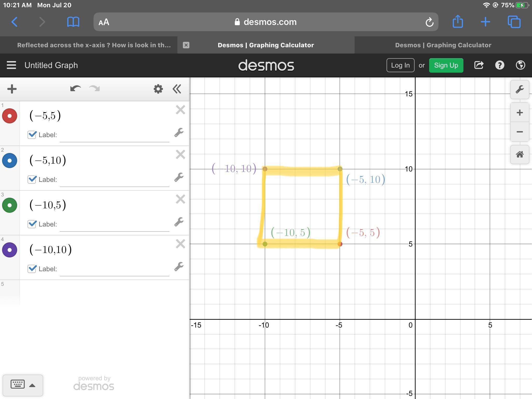Switch to the 'Reflected across the x-axis' tab
This screenshot has width=532, height=399.
tap(94, 45)
